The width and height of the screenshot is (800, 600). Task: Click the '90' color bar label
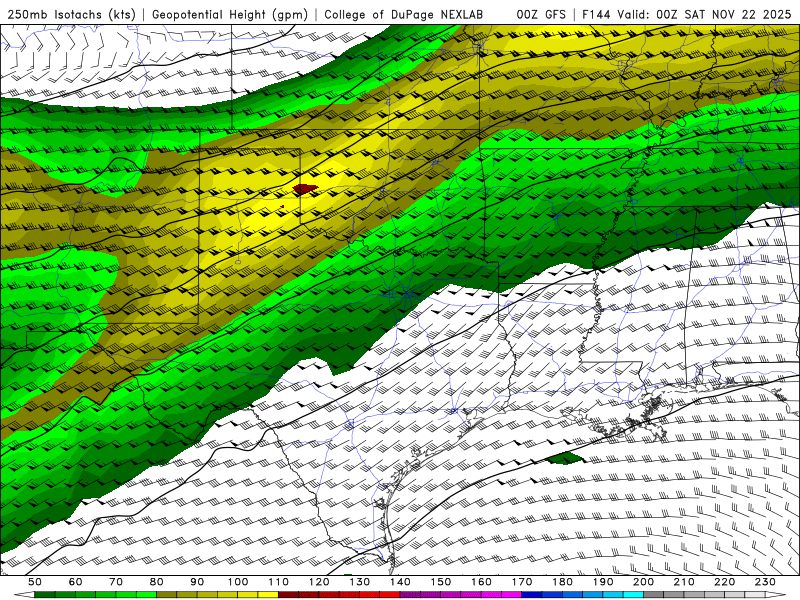pos(197,582)
